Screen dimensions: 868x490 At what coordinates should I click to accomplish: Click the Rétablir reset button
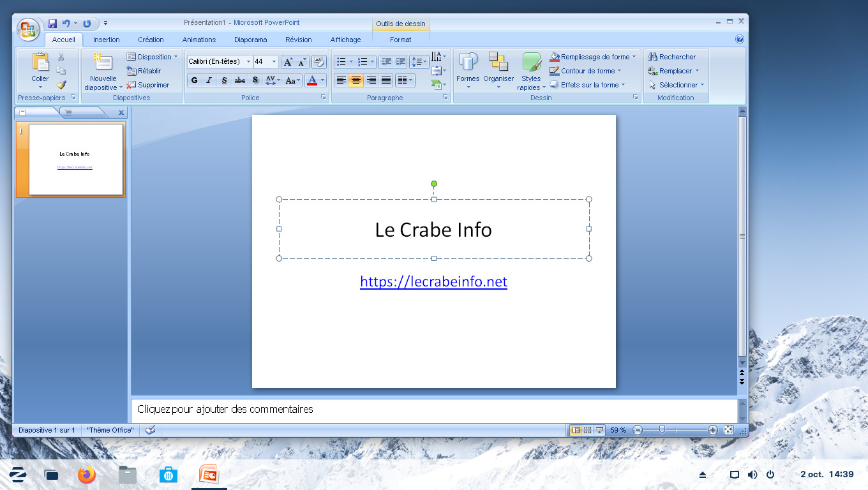click(x=144, y=71)
